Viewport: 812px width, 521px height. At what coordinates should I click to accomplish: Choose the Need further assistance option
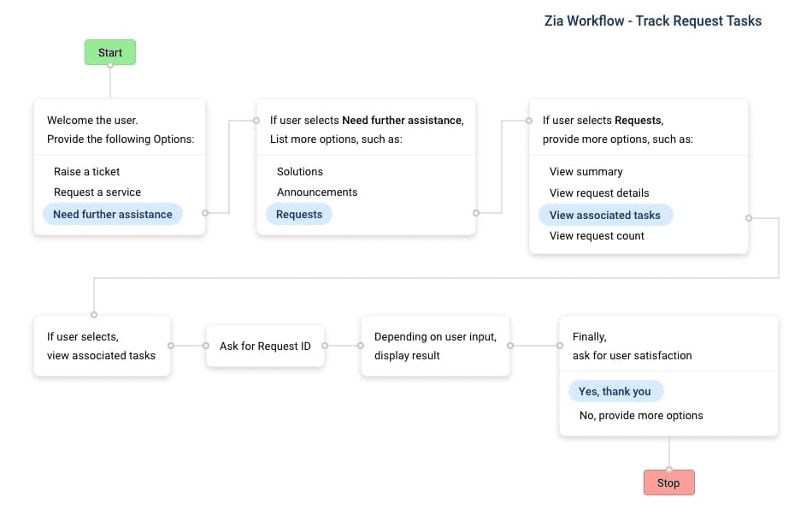(113, 214)
